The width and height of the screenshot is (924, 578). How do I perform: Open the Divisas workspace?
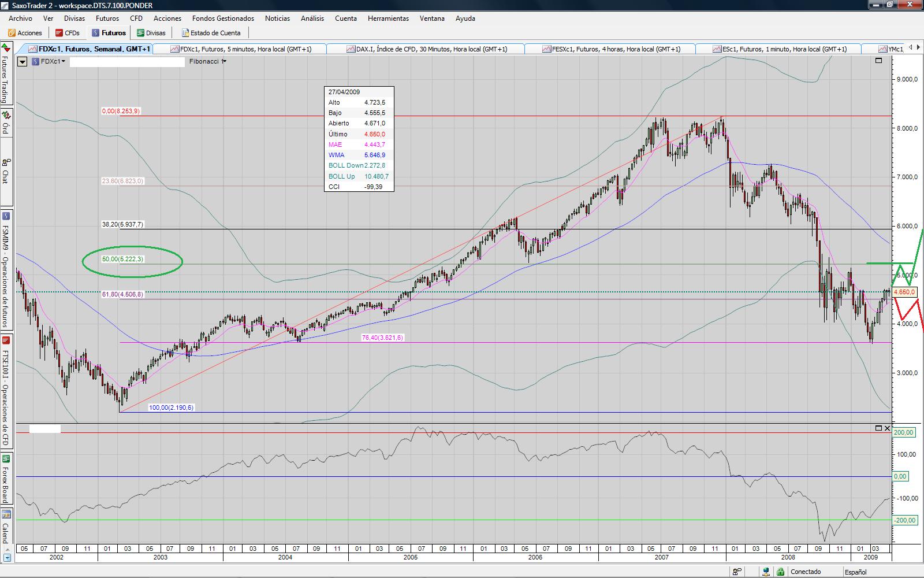pyautogui.click(x=151, y=33)
